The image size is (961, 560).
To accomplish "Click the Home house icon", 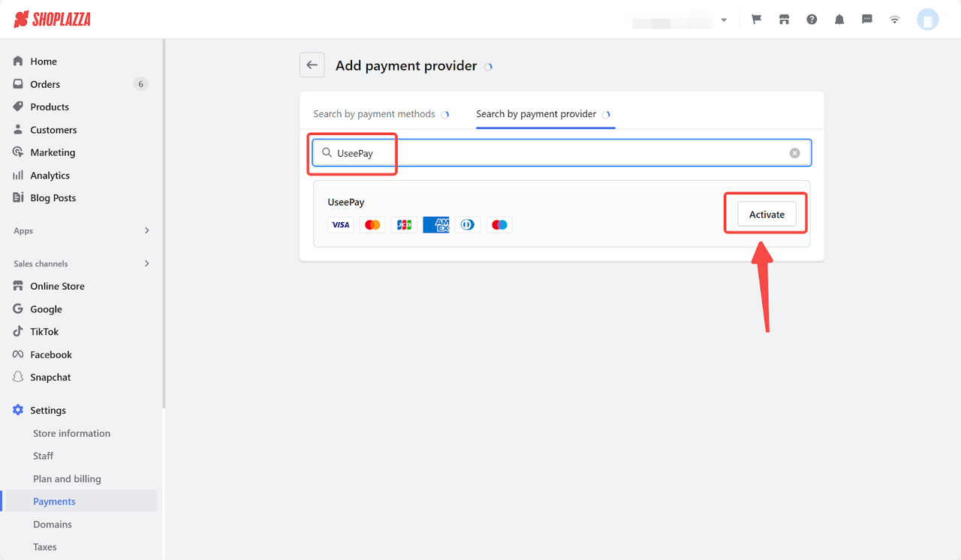I will [18, 62].
